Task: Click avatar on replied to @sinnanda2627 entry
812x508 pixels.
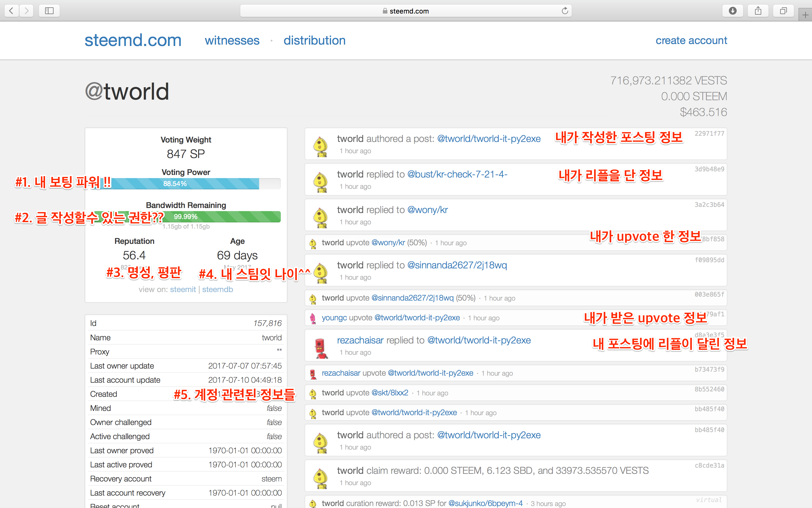Action: [321, 273]
